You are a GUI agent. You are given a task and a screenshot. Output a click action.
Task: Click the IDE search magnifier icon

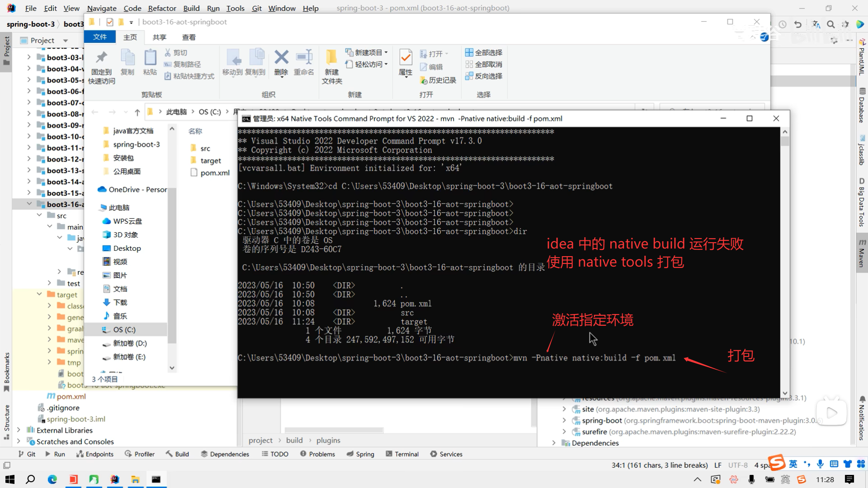tap(831, 24)
